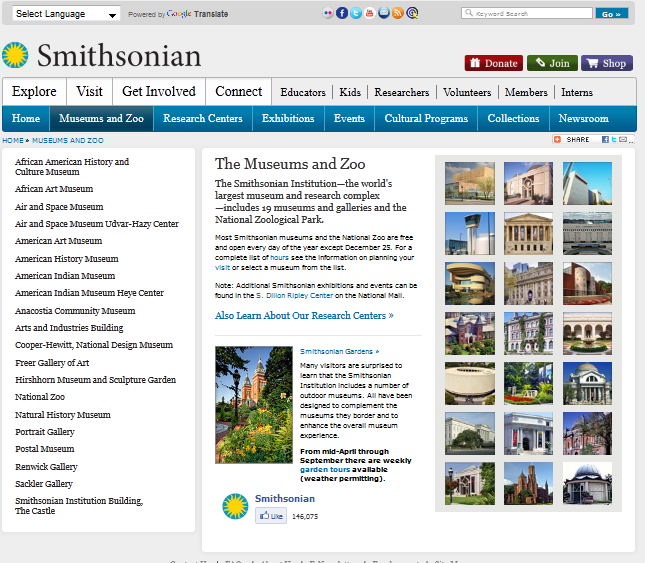
Task: Select Research Centers in the blue navigation bar
Action: pyautogui.click(x=203, y=118)
